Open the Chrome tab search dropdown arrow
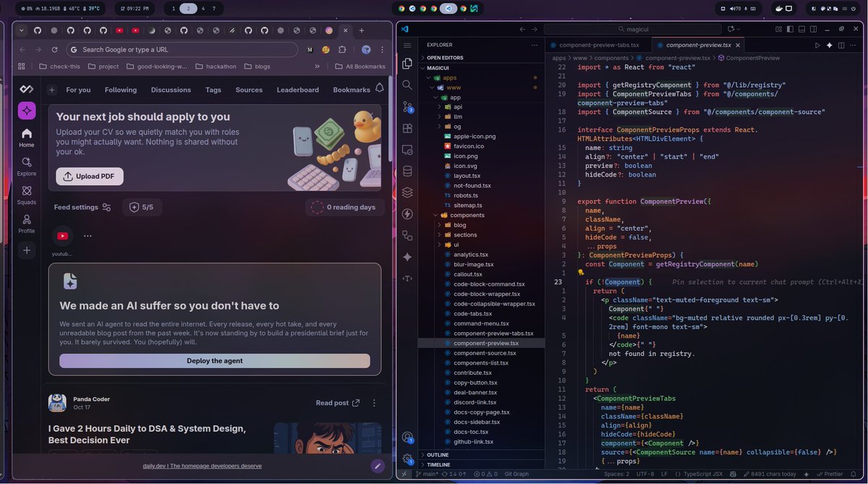Screen dimensions: 868x484 (x=21, y=30)
